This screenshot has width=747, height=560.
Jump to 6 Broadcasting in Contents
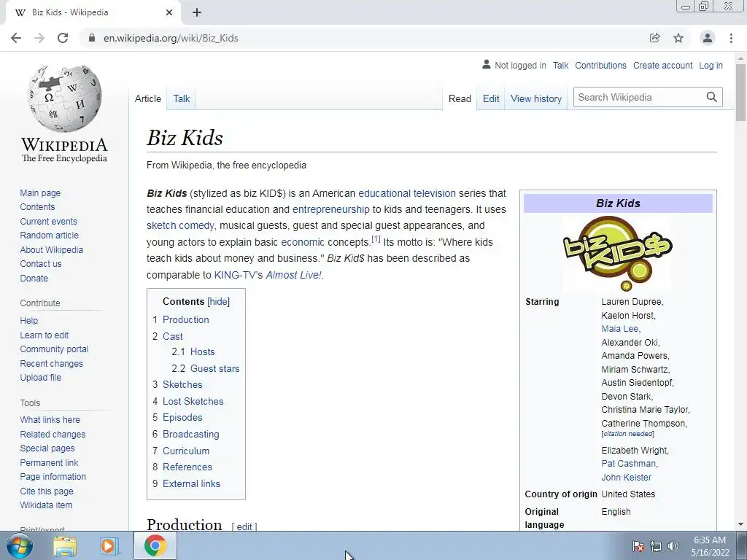point(186,435)
